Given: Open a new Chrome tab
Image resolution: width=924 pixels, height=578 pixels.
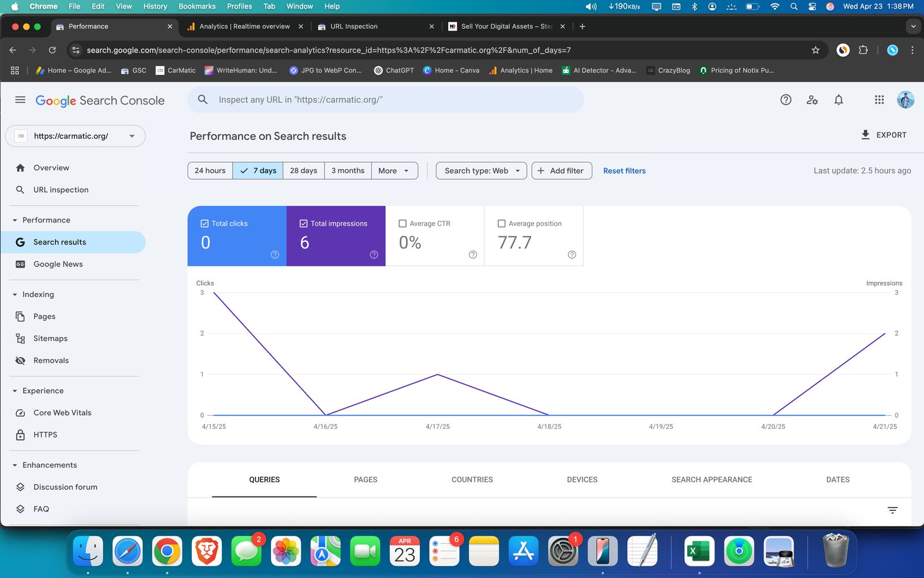Looking at the screenshot, I should click(x=582, y=27).
